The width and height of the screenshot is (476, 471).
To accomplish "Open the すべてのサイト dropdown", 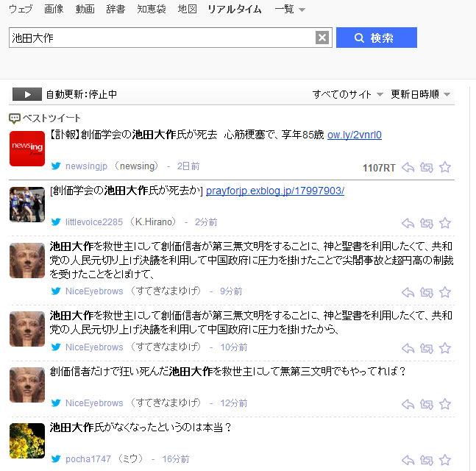I will pos(347,94).
